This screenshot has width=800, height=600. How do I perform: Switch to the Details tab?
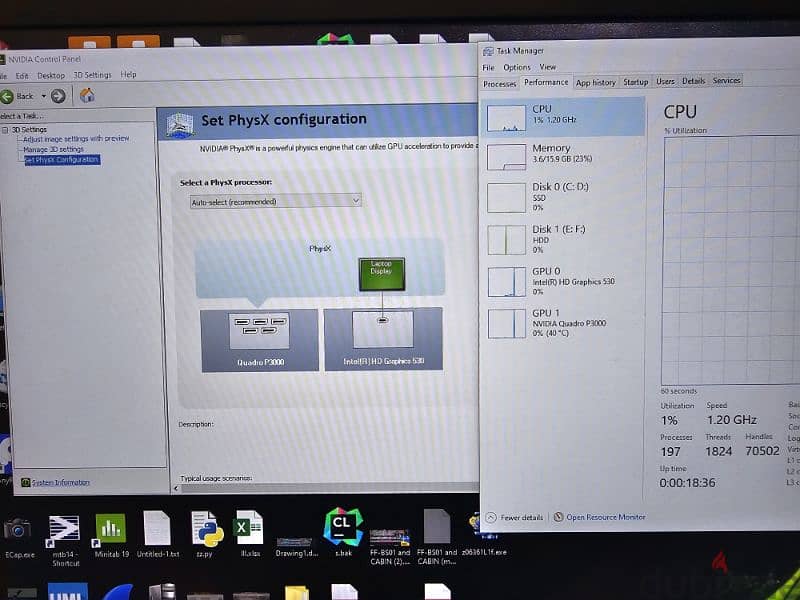(x=693, y=81)
